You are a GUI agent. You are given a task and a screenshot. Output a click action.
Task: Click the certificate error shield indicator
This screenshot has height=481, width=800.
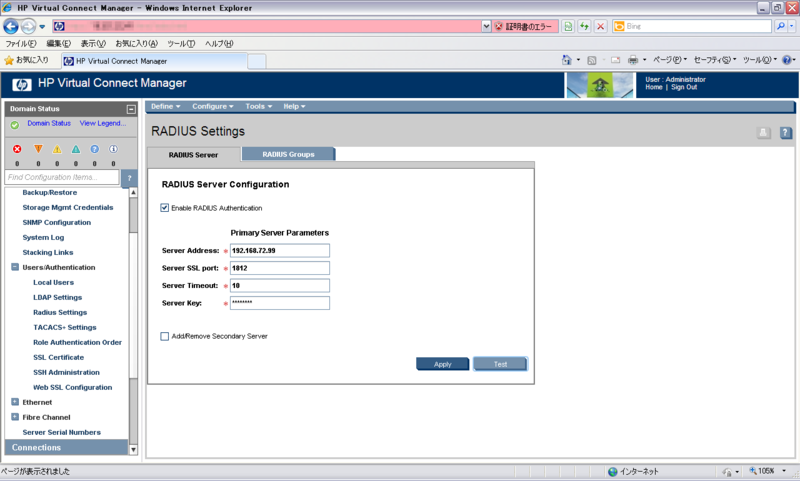(524, 27)
